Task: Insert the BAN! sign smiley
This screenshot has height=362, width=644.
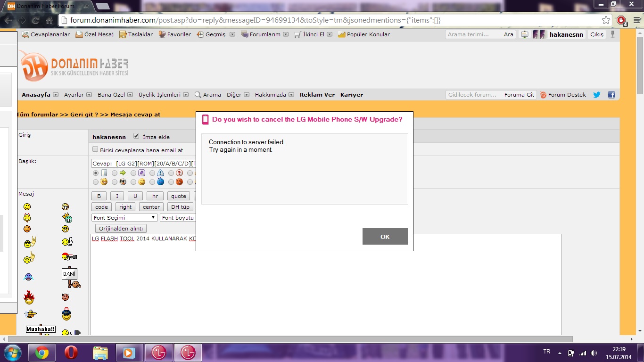Action: pos(71,278)
